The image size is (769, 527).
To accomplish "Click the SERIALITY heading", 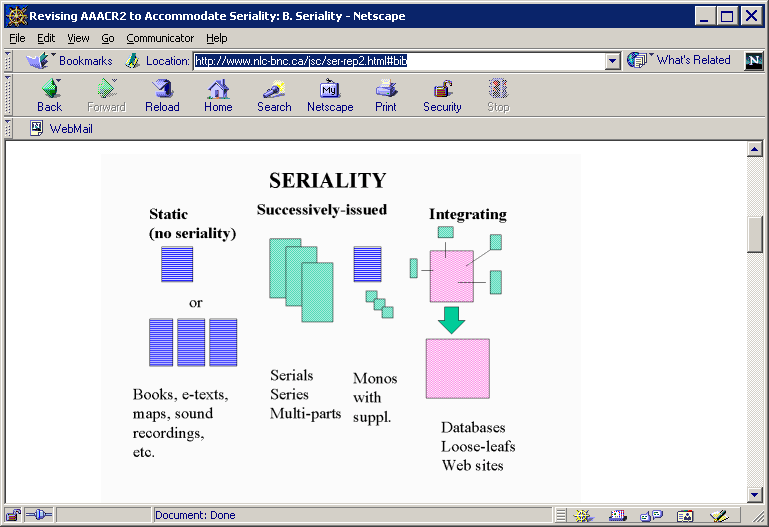I will coord(328,180).
